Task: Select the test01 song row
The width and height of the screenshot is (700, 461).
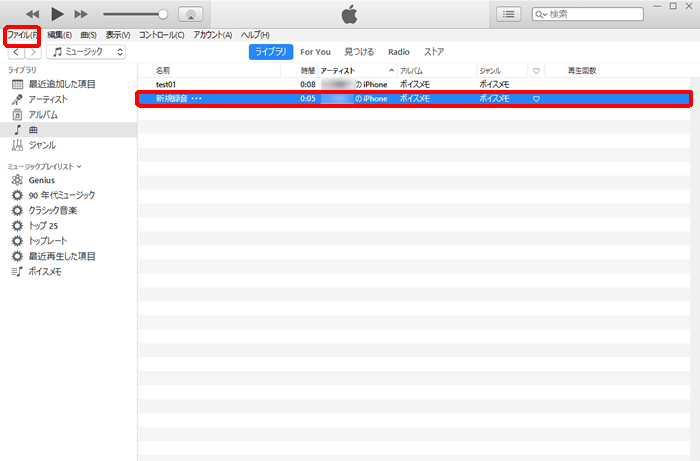Action: click(x=414, y=84)
